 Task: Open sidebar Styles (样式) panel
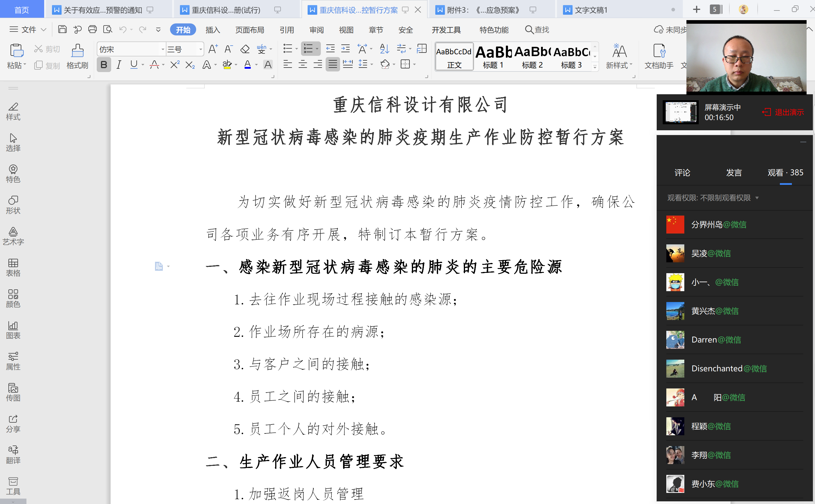[13, 112]
